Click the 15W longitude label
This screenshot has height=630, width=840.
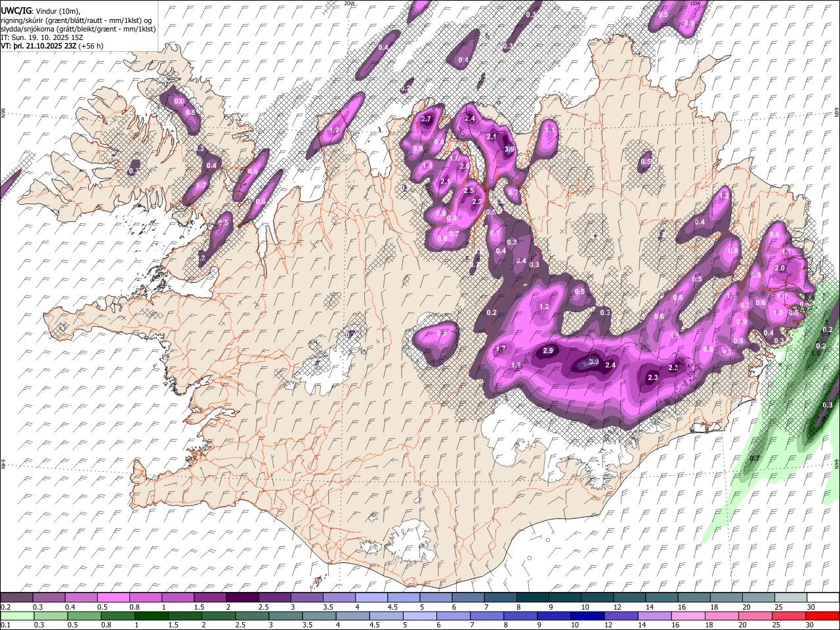pyautogui.click(x=696, y=3)
